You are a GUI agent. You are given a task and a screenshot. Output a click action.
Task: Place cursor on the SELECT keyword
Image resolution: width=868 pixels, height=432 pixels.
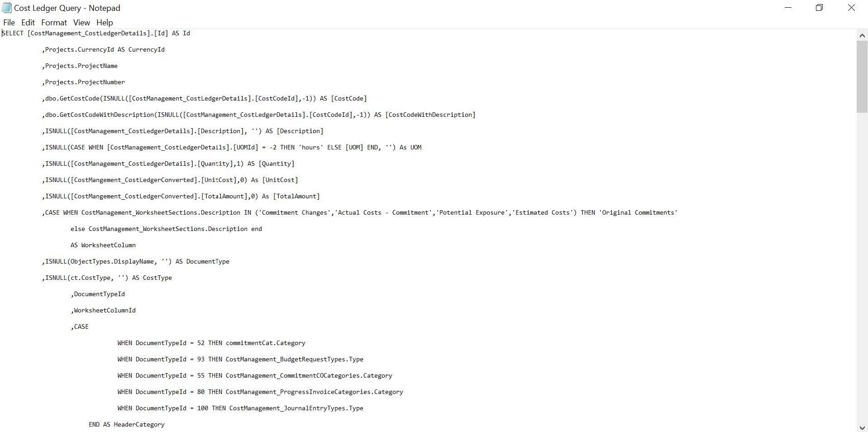12,33
